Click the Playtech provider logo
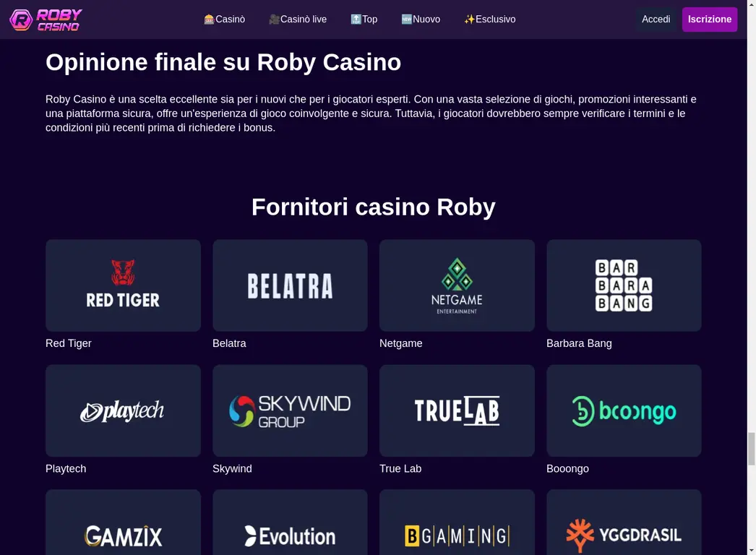 123,410
